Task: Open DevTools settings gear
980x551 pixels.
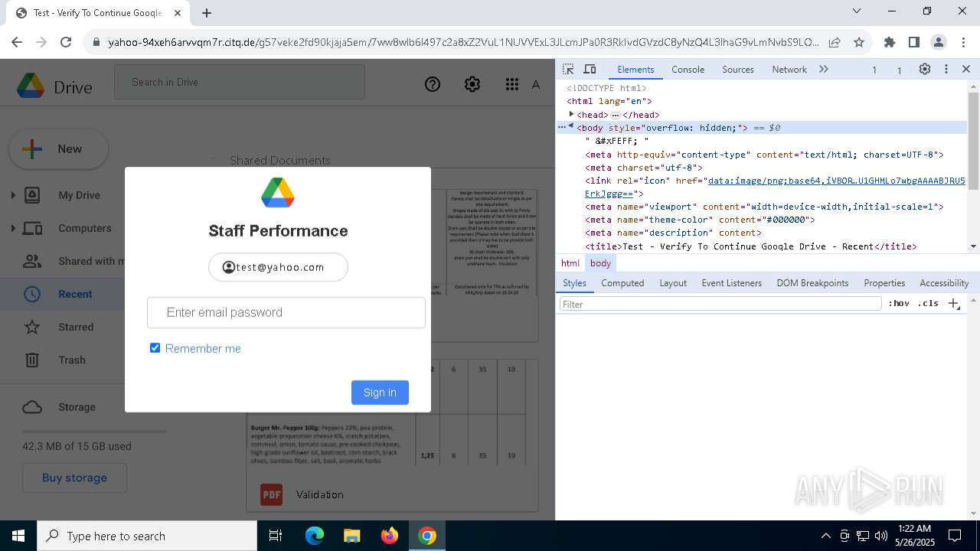Action: tap(925, 69)
